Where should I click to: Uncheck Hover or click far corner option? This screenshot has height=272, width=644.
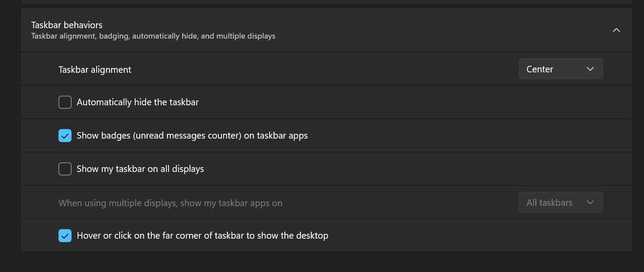(65, 236)
